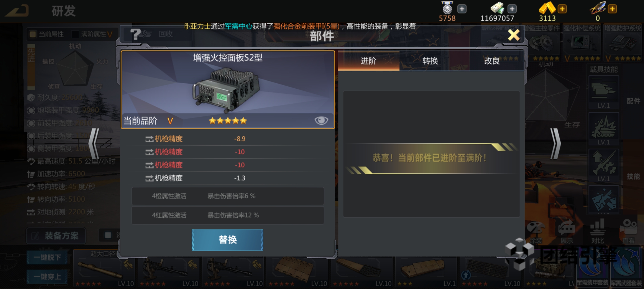Add more medals with the plus icon
644x289 pixels.
click(x=462, y=9)
